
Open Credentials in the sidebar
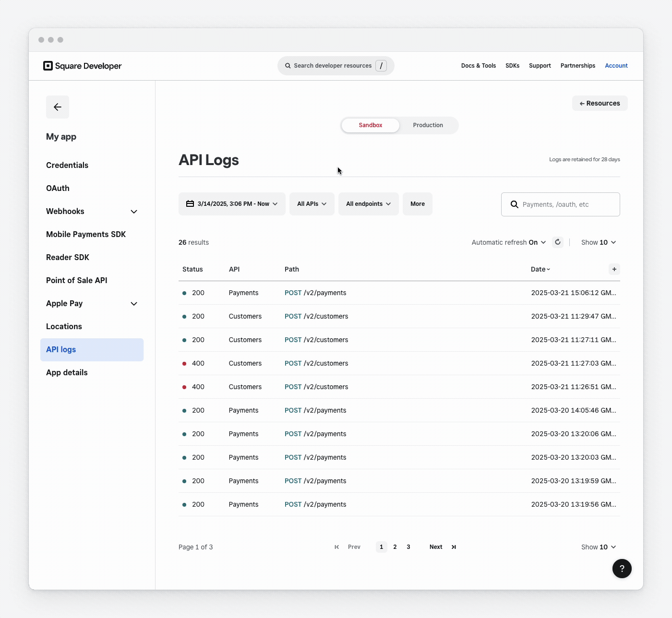click(x=67, y=165)
